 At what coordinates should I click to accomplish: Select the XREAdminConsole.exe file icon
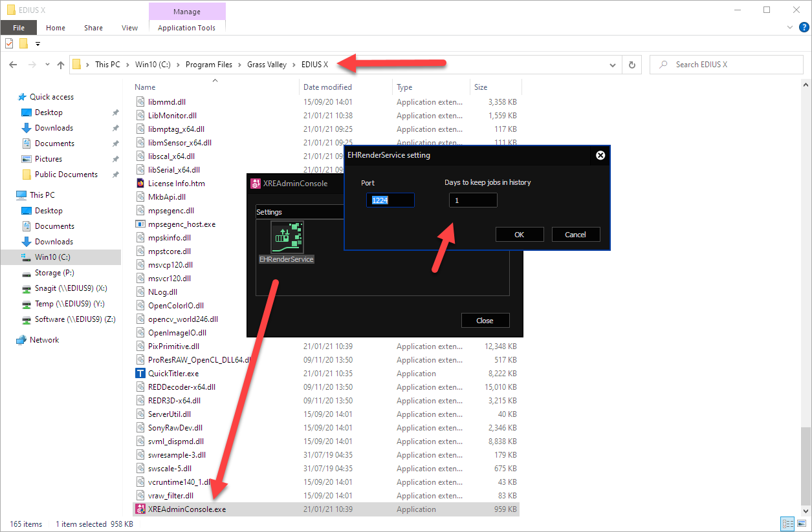(141, 509)
